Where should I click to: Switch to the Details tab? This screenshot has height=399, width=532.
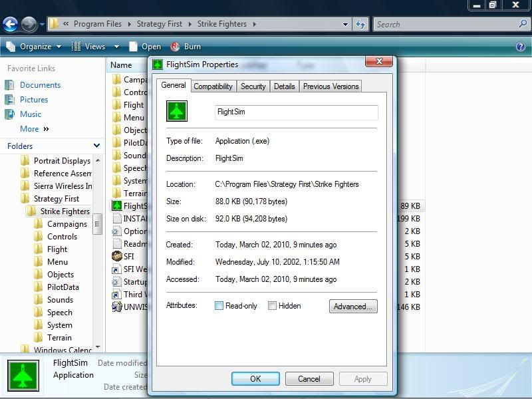tap(285, 86)
